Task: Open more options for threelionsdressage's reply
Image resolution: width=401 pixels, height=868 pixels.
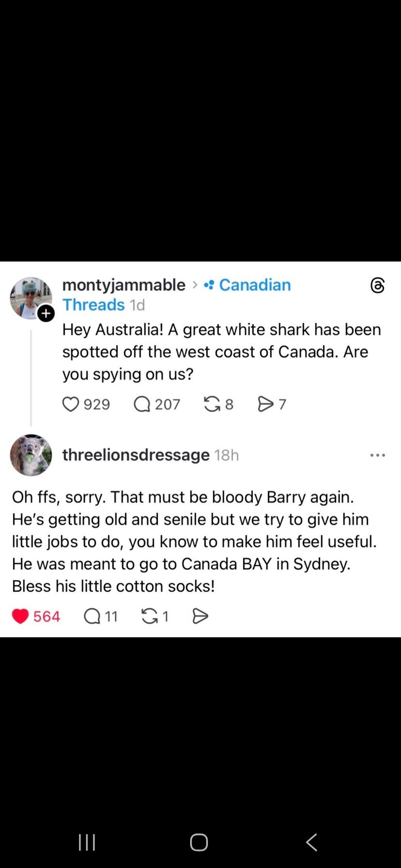Action: coord(378,455)
